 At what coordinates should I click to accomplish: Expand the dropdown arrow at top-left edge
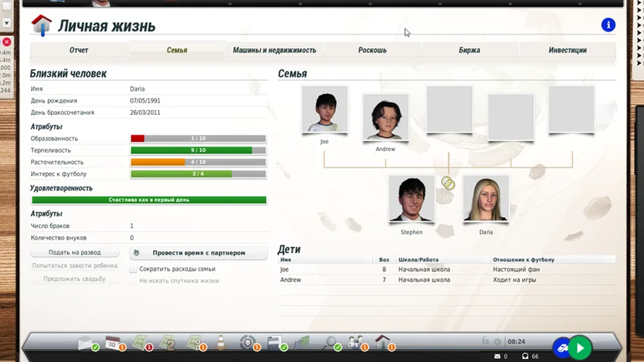point(7,23)
